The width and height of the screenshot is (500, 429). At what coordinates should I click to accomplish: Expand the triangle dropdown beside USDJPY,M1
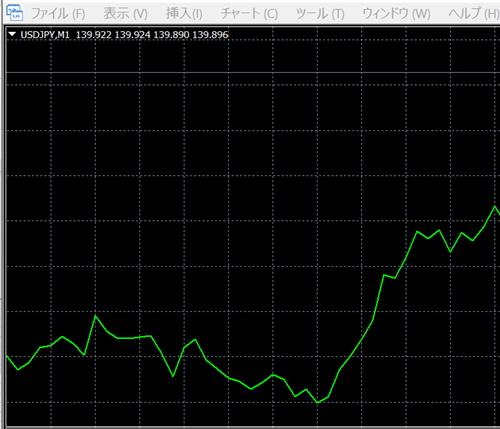12,34
